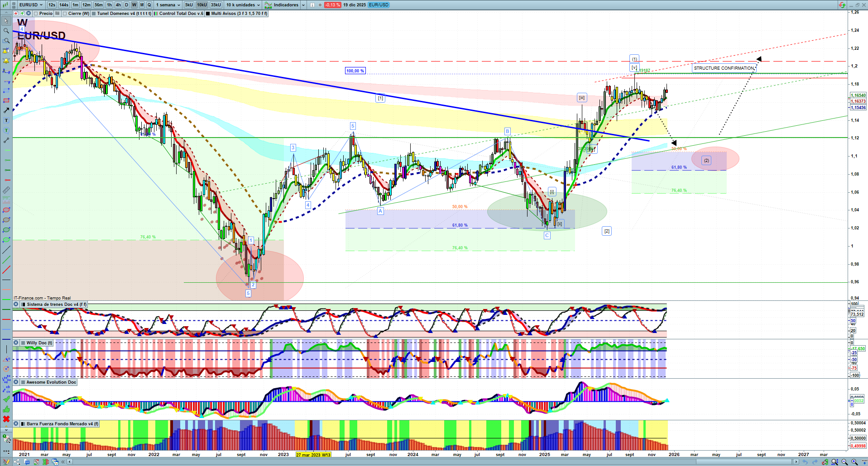Select the 5kU units tab
868x466 pixels.
pos(189,5)
